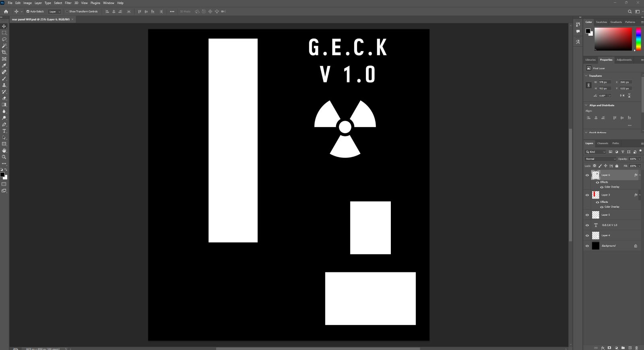This screenshot has width=644, height=350.
Task: Select the Hand tool
Action: coord(4,150)
